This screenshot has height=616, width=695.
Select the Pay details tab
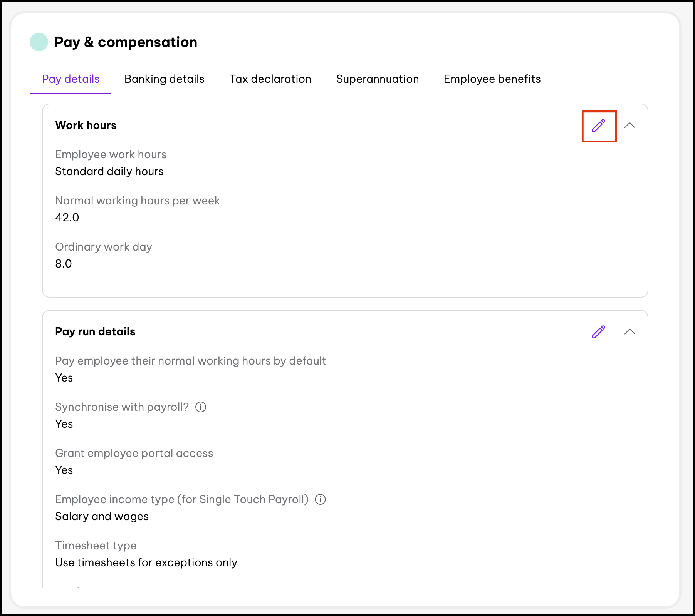[x=71, y=79]
